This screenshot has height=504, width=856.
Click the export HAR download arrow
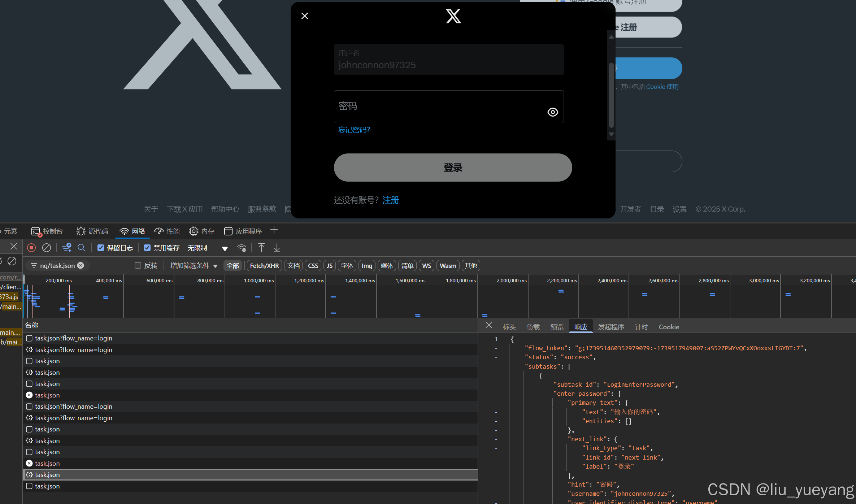277,248
